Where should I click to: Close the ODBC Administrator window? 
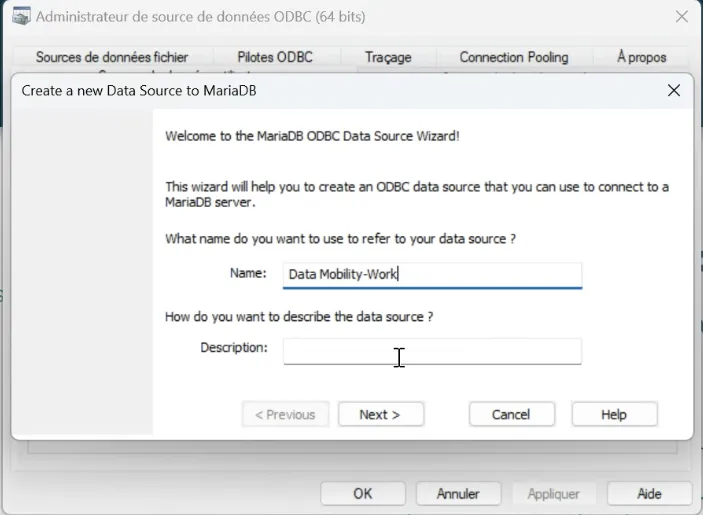pyautogui.click(x=681, y=17)
